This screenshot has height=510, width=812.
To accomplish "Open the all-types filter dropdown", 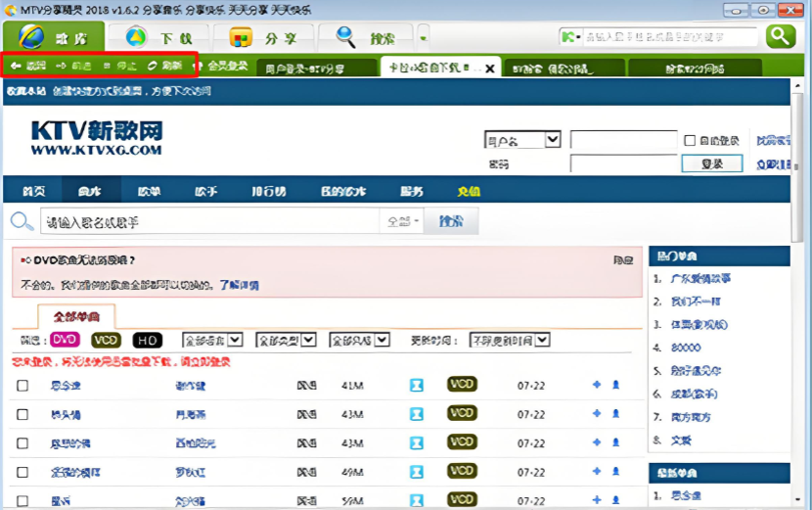I will coord(286,341).
